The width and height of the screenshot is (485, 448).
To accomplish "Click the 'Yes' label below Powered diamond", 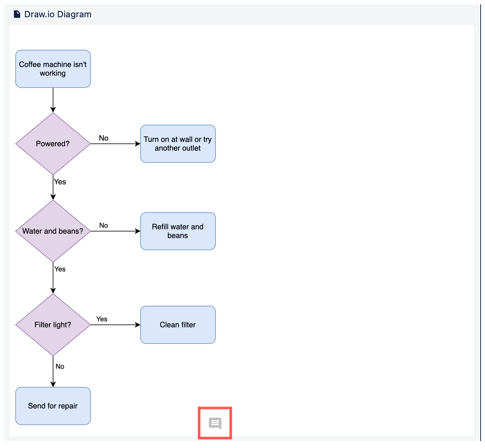I will [60, 182].
